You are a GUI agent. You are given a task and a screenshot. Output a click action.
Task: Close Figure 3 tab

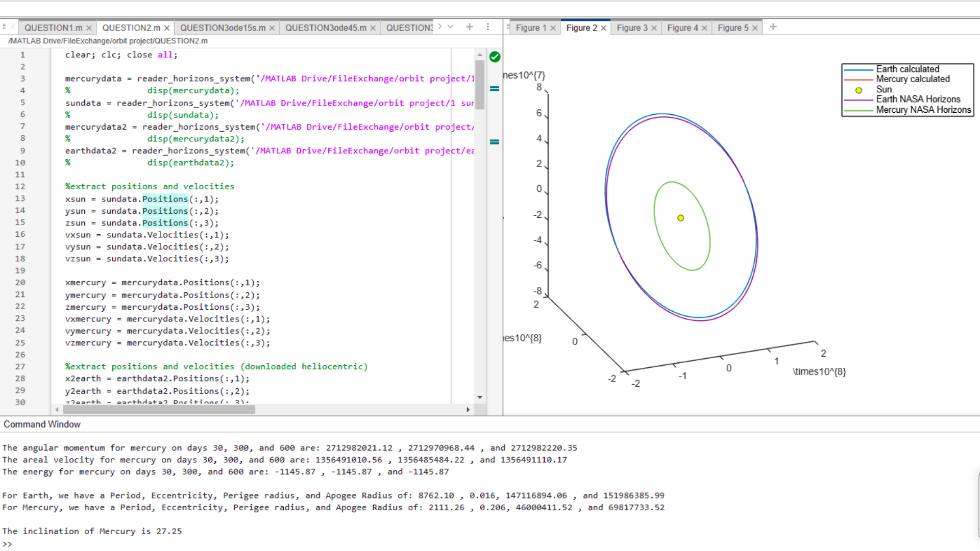click(654, 28)
